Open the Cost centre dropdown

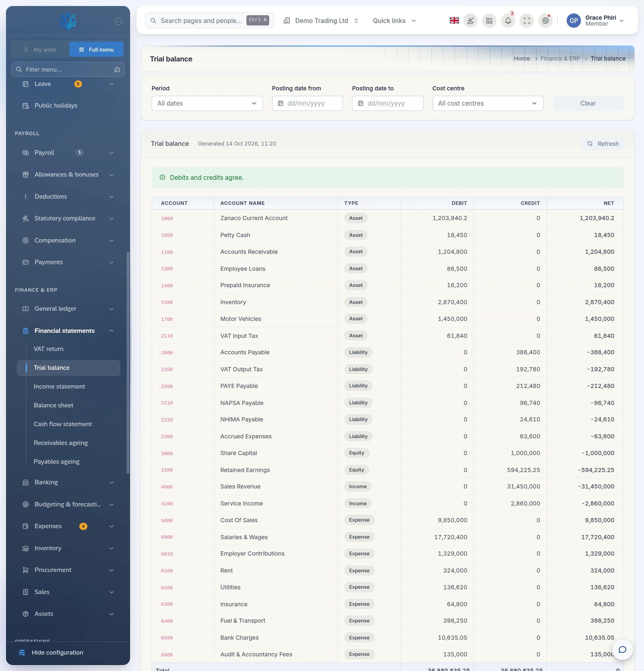[x=487, y=103]
